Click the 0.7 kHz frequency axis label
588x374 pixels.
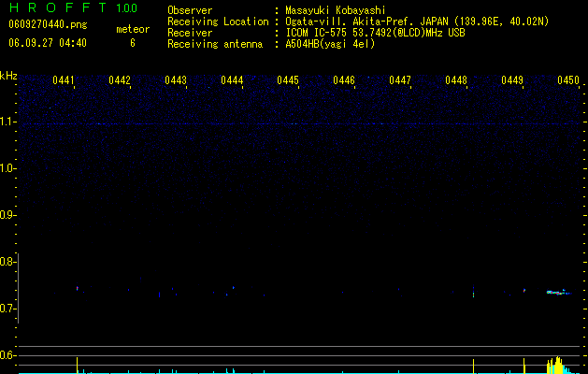click(x=7, y=309)
